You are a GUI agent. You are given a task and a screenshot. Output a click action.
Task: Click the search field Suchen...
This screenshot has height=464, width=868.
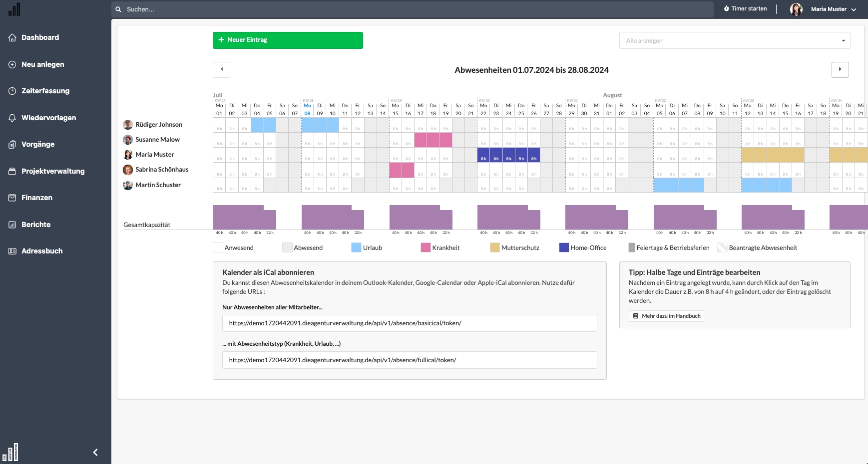412,9
